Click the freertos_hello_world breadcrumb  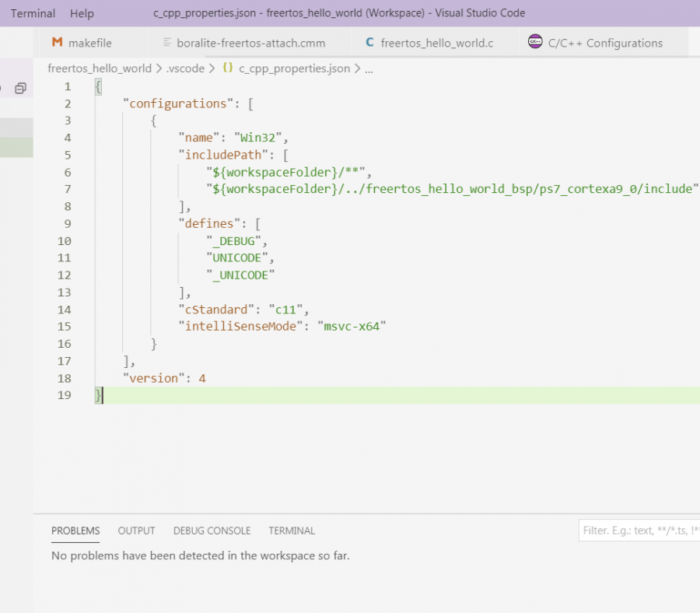pos(100,68)
